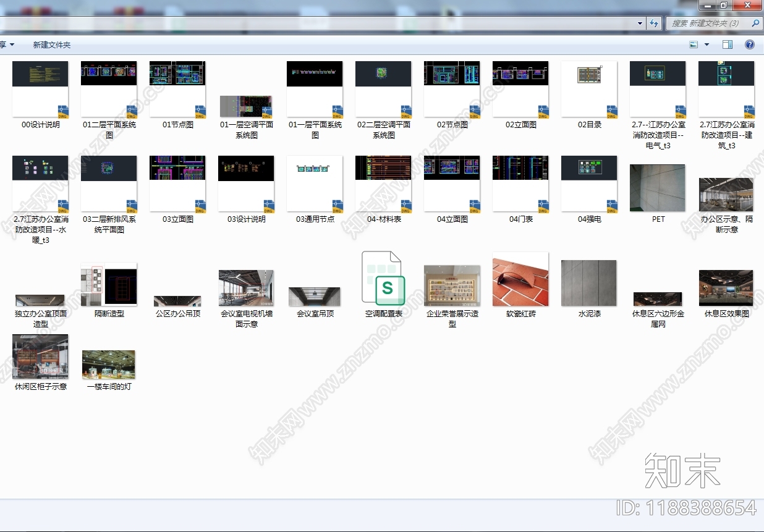Open the Explorer help icon
The height and width of the screenshot is (532, 764).
point(750,44)
